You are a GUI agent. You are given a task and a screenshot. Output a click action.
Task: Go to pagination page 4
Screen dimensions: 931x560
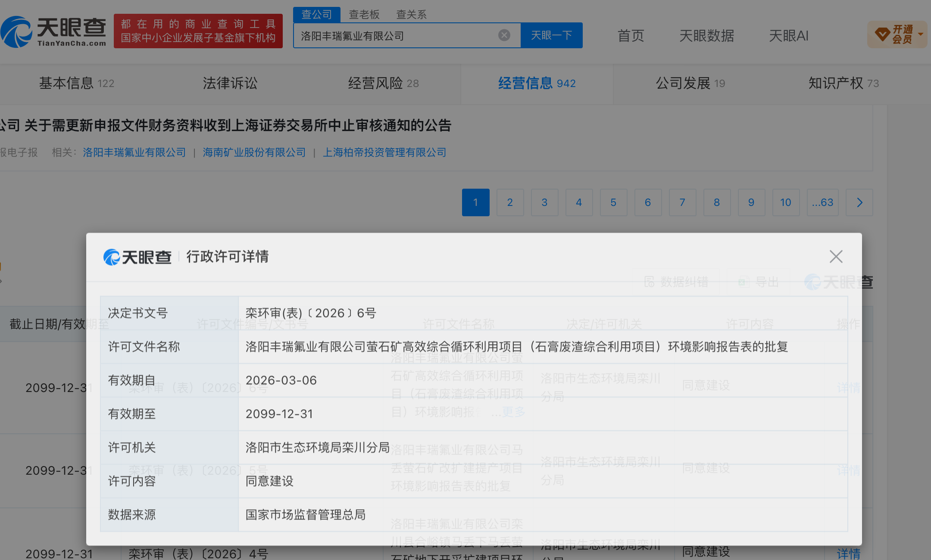point(579,202)
